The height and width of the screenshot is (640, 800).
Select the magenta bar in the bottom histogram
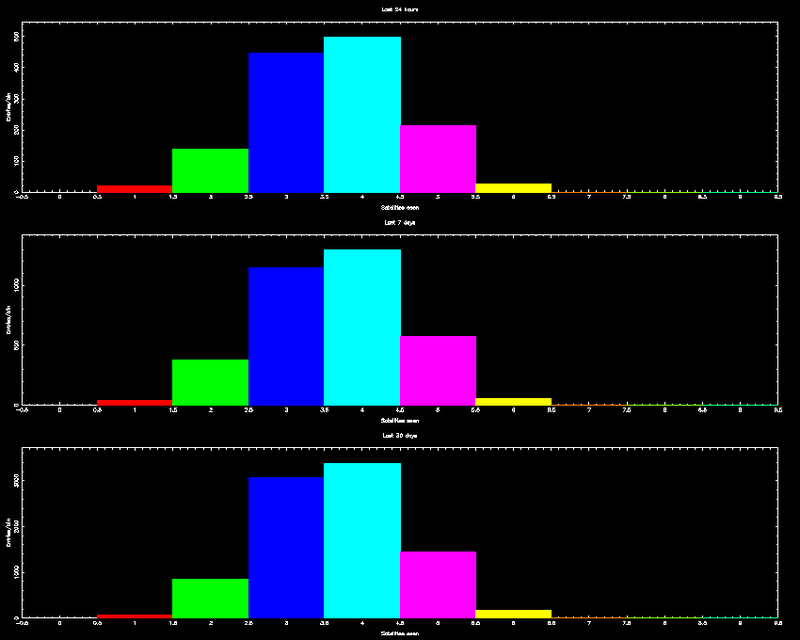click(438, 584)
